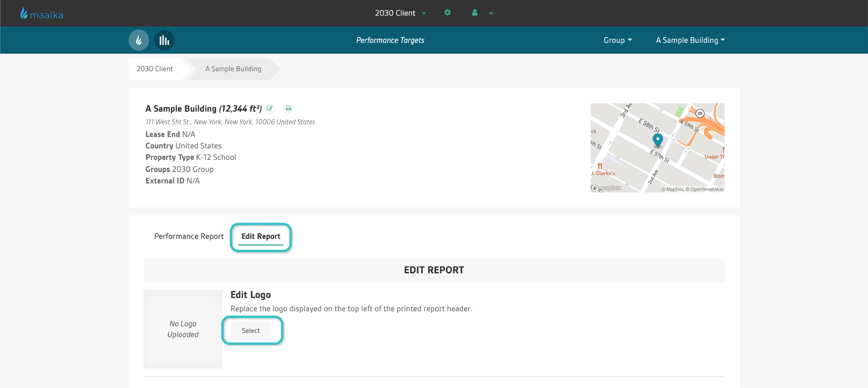Open the 2030 Client account dropdown
Screen dimensions: 868x388
click(x=400, y=13)
